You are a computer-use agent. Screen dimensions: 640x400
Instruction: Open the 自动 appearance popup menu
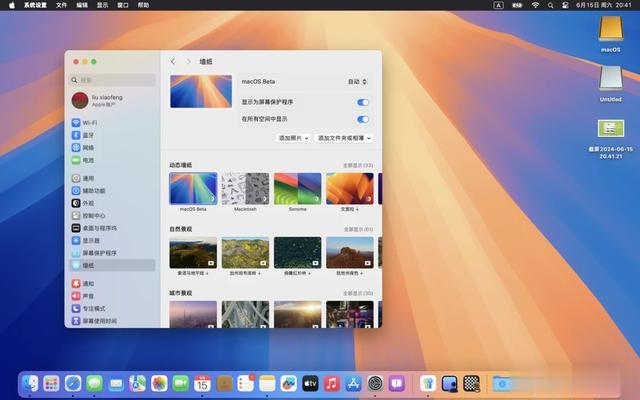[357, 82]
